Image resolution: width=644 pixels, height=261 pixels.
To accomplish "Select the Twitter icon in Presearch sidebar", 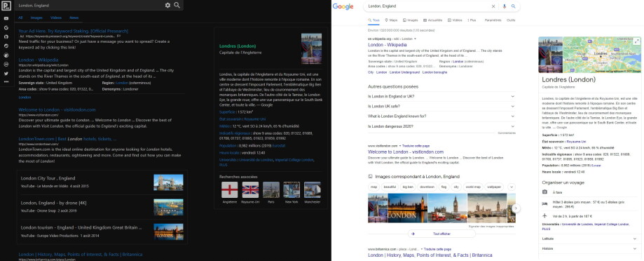I will coord(6,73).
